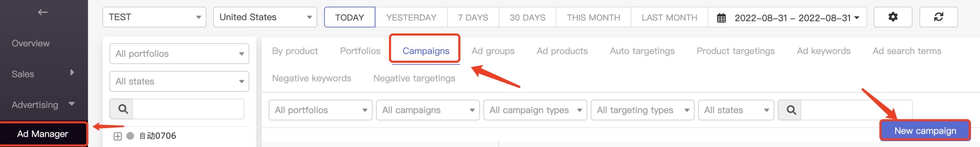Image resolution: width=980 pixels, height=147 pixels.
Task: Click the New campaign button
Action: pos(925,131)
